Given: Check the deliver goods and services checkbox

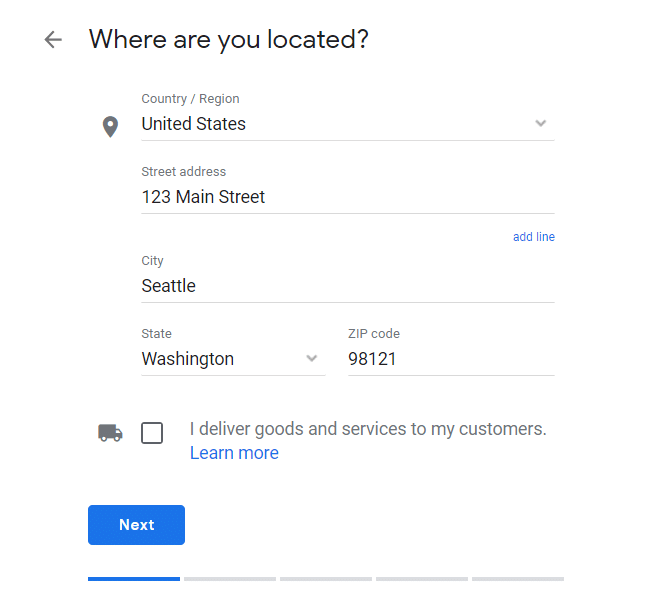Looking at the screenshot, I should [152, 433].
